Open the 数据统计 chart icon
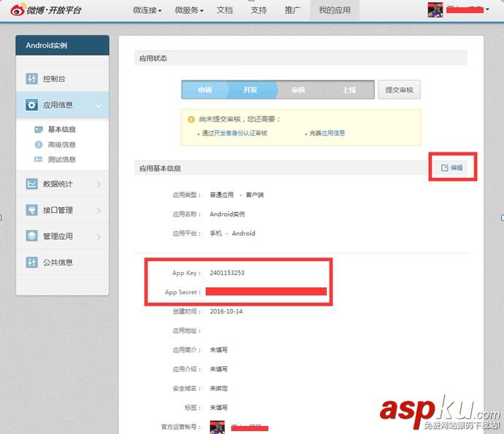This screenshot has width=504, height=434. coord(31,184)
